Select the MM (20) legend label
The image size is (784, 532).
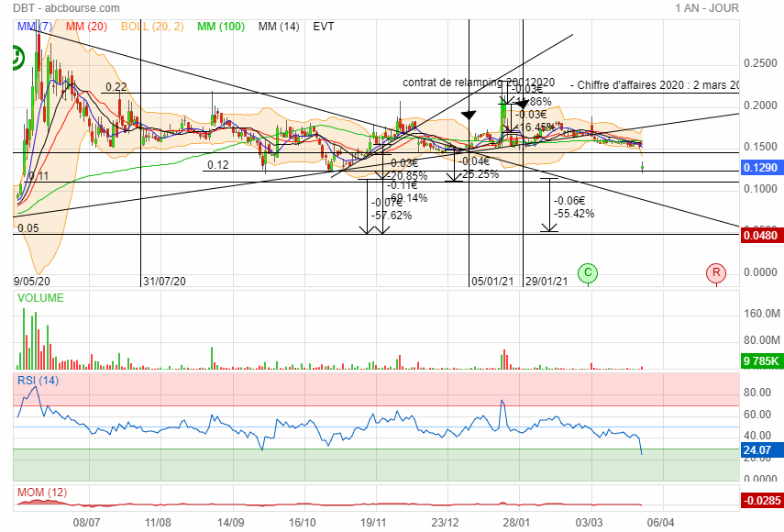pos(86,27)
